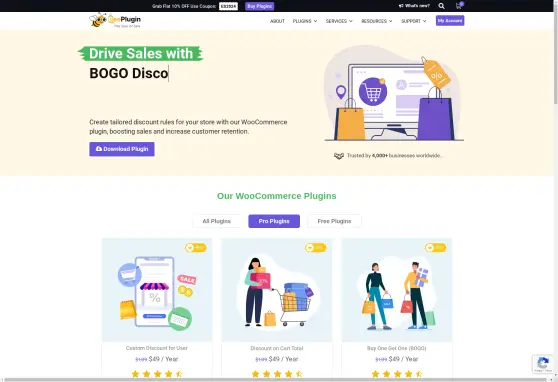This screenshot has width=558, height=382.
Task: Open the search magnifier icon
Action: point(441,6)
